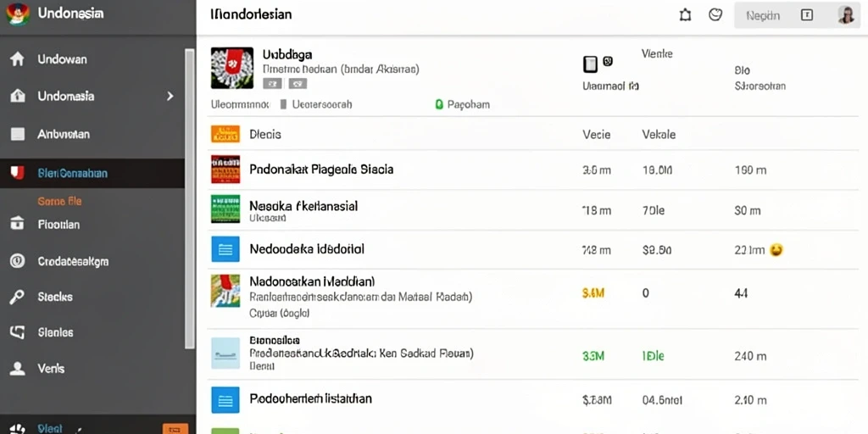The height and width of the screenshot is (434, 868).
Task: Click the sidebar vertical scrollbar
Action: tap(190, 198)
